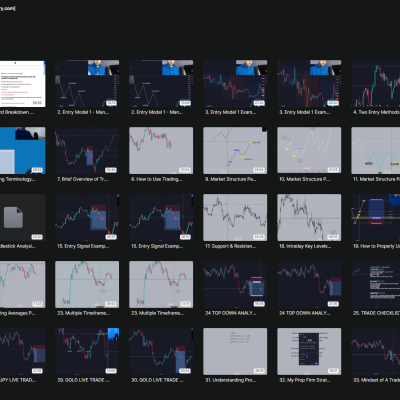
Task: Open the '30. GOLD LIVE TRADE' video thumbnail
Action: 161,351
